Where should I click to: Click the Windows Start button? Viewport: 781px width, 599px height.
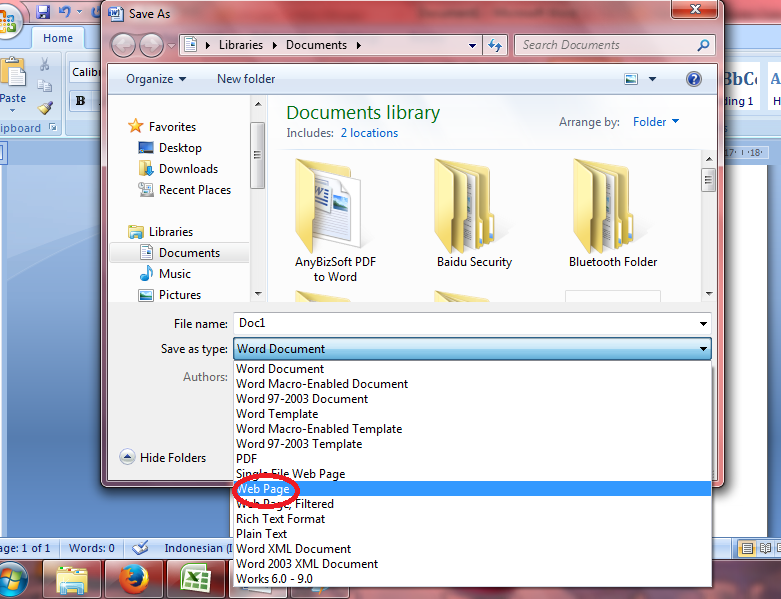pyautogui.click(x=12, y=581)
